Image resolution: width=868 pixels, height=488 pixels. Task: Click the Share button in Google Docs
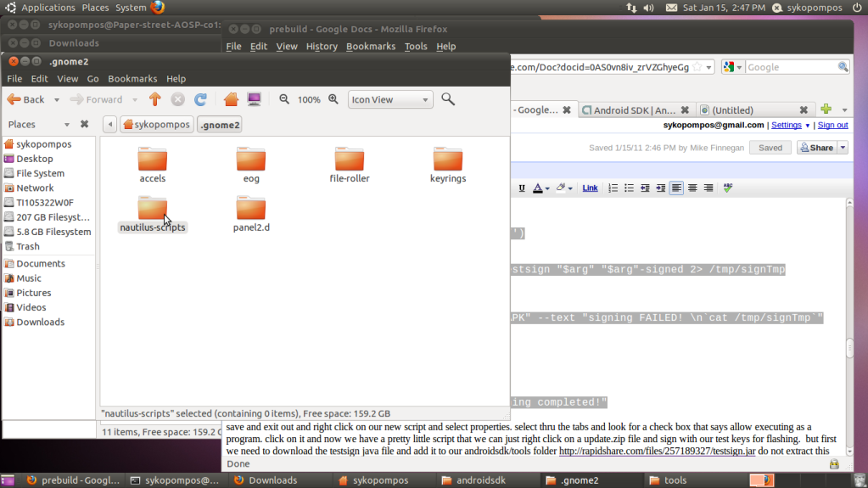[x=817, y=148]
